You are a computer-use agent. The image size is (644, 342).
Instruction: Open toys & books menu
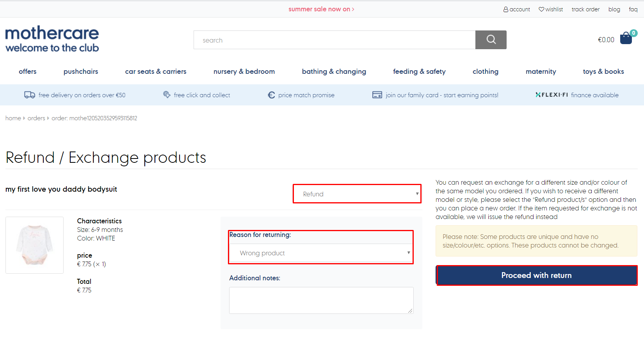coord(603,71)
